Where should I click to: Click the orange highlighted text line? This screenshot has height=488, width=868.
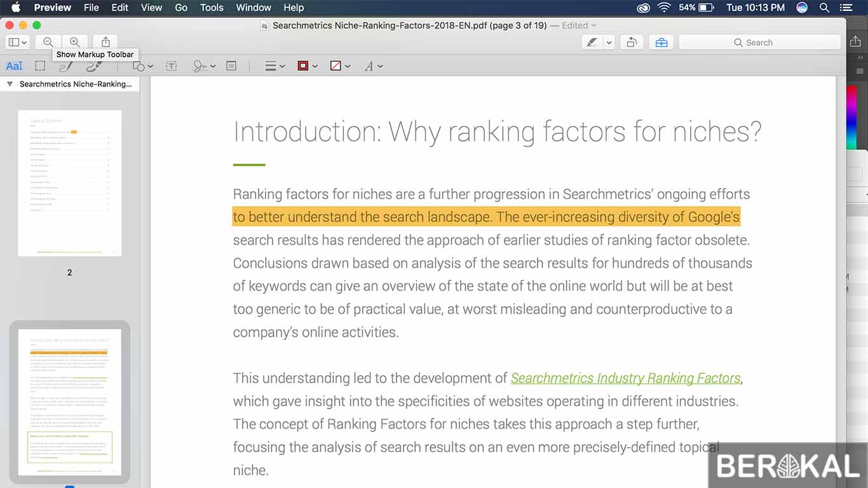tap(486, 217)
